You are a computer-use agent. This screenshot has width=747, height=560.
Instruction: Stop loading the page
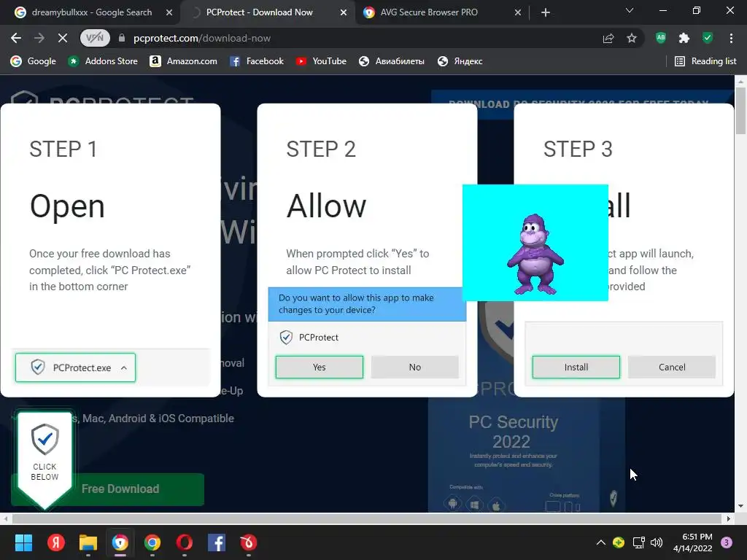[x=63, y=38]
